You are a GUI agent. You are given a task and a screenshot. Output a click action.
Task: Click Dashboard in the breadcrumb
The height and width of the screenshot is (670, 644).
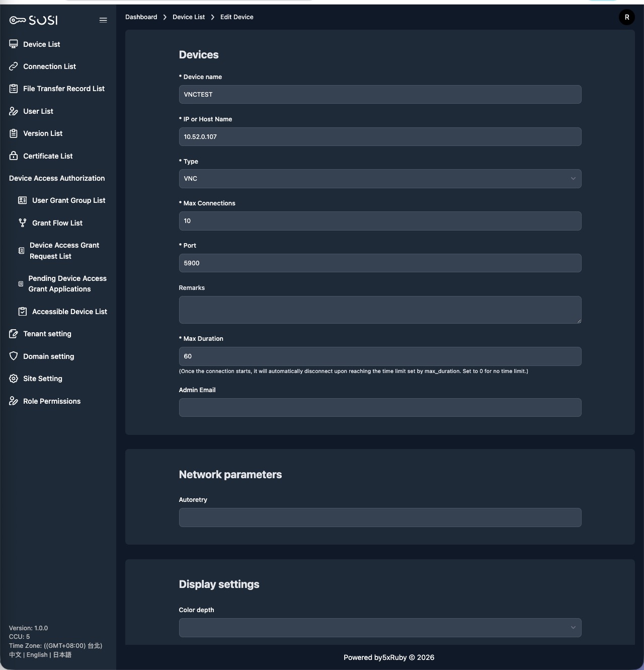(141, 17)
